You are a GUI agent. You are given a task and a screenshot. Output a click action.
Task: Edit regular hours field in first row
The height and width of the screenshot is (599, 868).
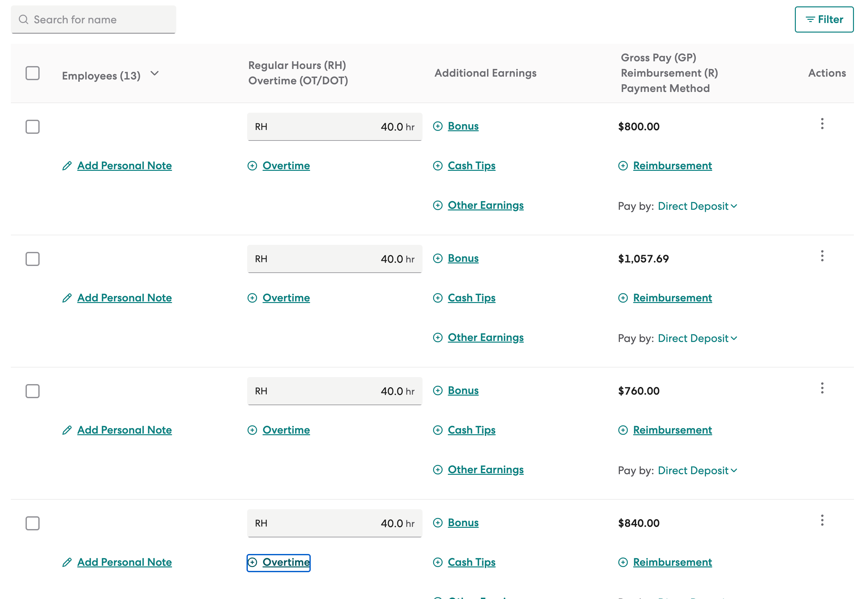334,127
